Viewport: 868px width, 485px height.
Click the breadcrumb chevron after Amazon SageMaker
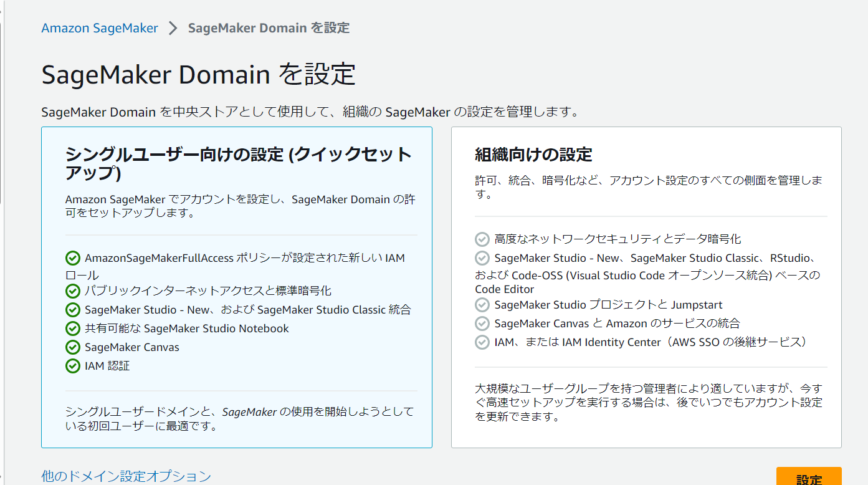point(173,29)
